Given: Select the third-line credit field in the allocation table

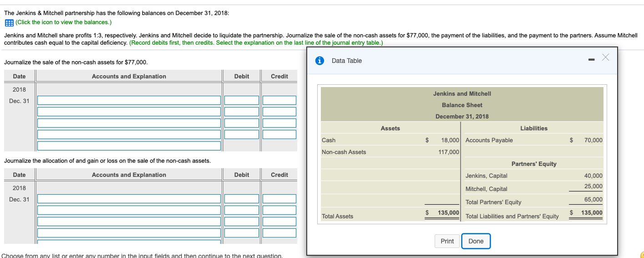Looking at the screenshot, I should point(279,222).
